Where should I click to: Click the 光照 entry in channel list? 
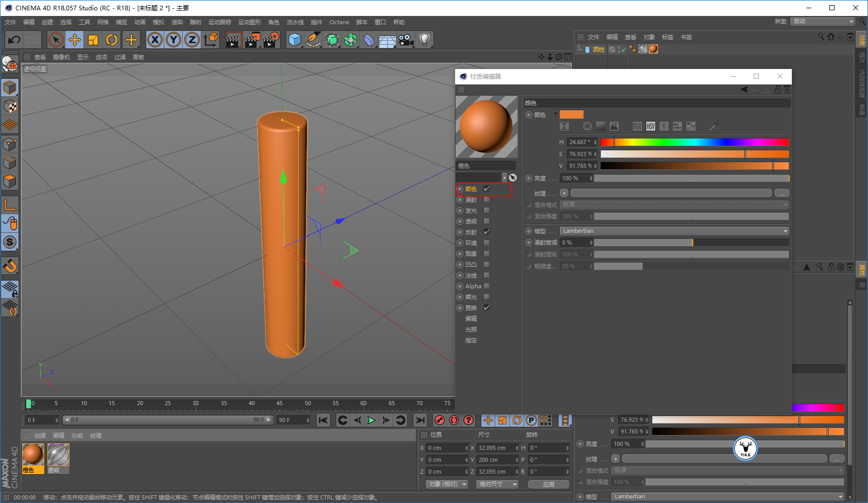coord(471,329)
